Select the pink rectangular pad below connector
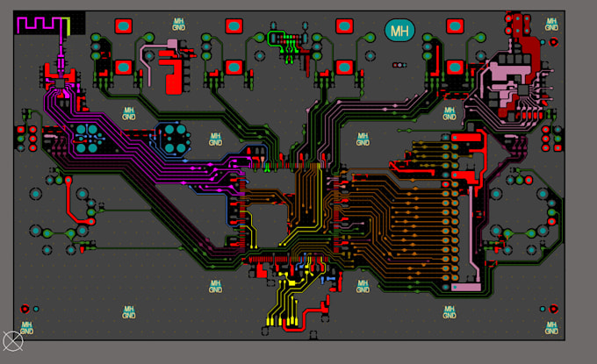This screenshot has height=364, width=597. click(466, 287)
